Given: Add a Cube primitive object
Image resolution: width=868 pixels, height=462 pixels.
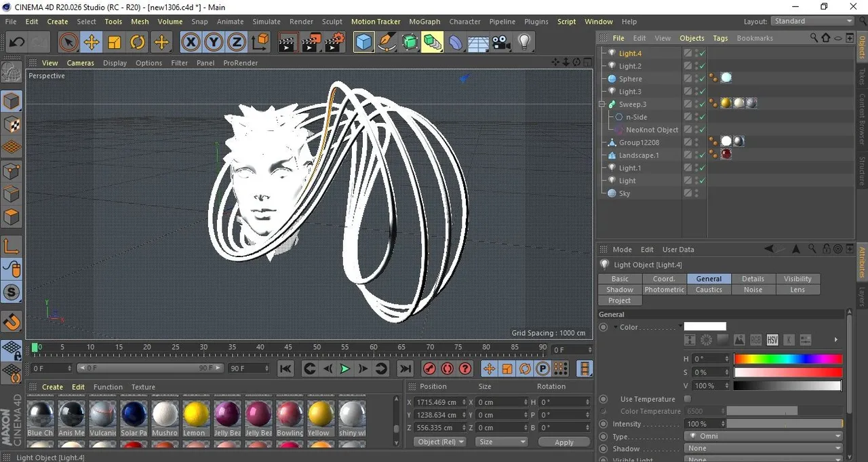Looking at the screenshot, I should coord(364,43).
